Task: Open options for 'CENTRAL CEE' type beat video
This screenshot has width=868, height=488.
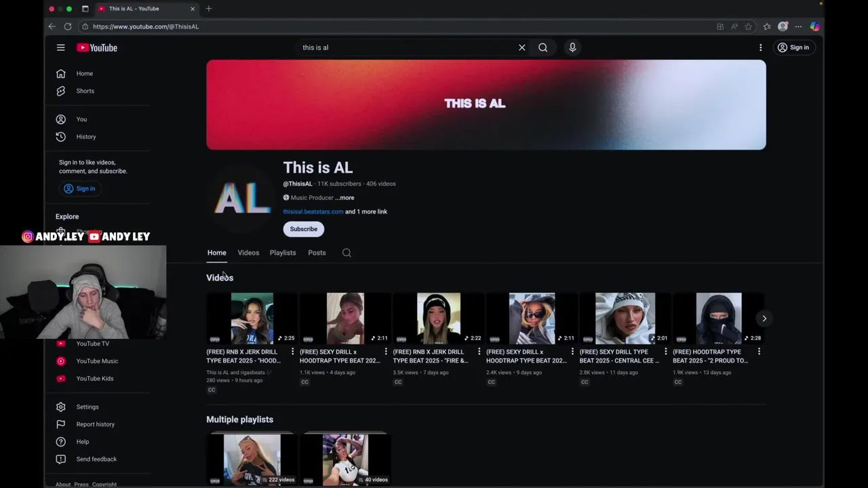Action: coord(665,352)
